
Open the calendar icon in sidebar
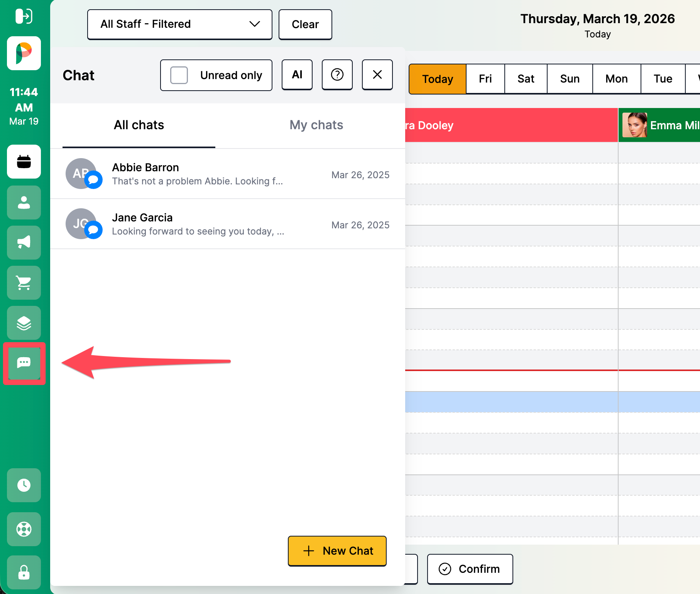point(24,162)
